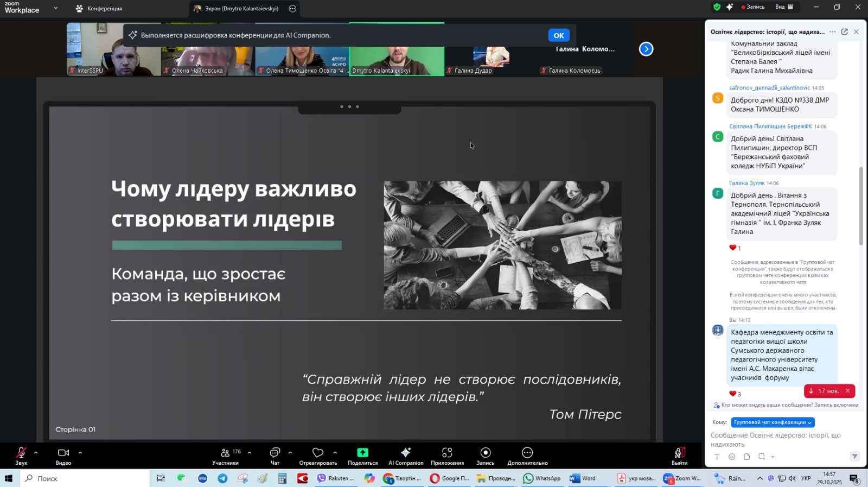Open the Групповой чат конференции recipient dropdown
The height and width of the screenshot is (487, 868).
point(773,422)
